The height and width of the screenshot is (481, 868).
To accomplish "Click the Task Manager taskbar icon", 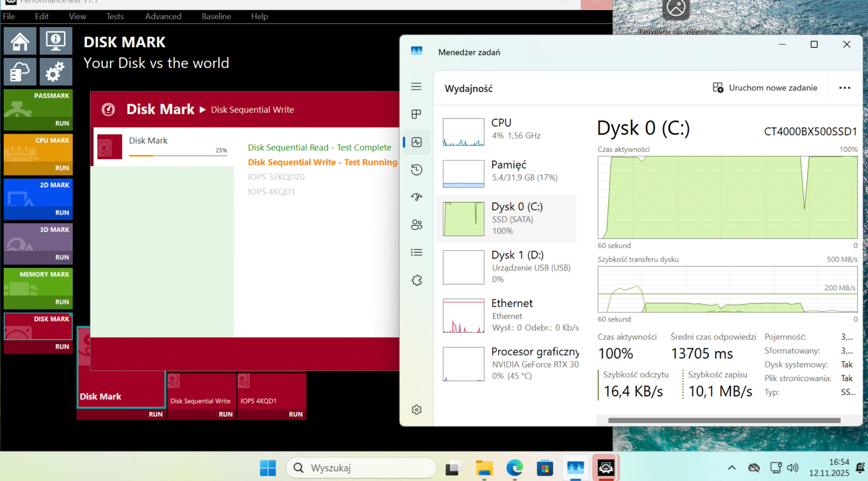I will click(576, 468).
